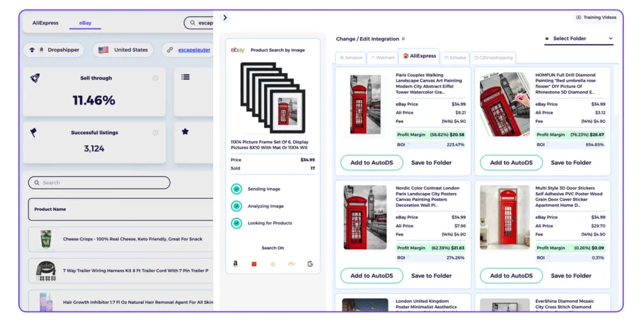Click the Paris Couples Walking product image
This screenshot has height=326, width=644.
point(365,104)
